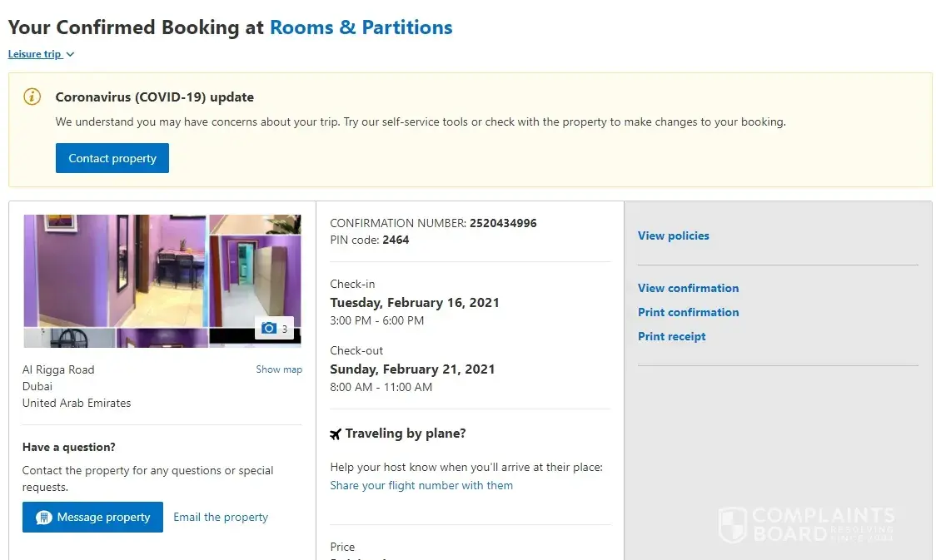
Task: Share your flight number with the host
Action: 421,485
